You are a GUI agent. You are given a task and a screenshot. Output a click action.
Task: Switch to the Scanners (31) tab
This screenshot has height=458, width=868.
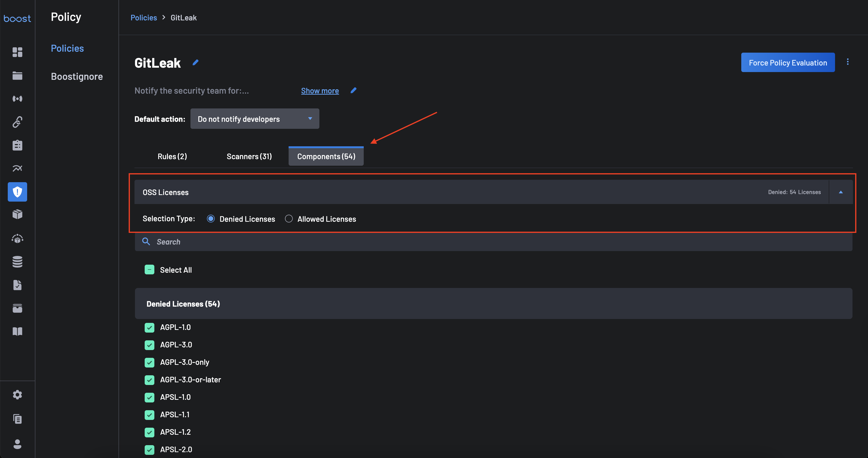pyautogui.click(x=249, y=156)
